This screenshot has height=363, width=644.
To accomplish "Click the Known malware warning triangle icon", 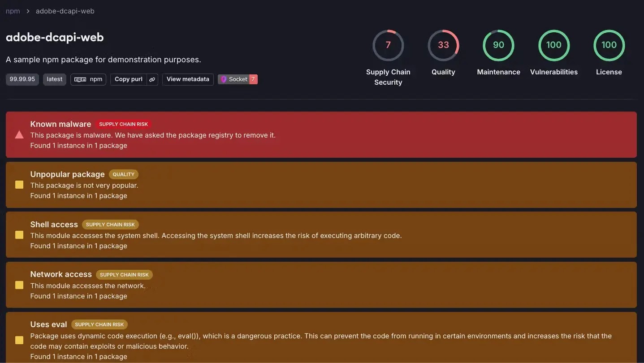I will [x=19, y=134].
